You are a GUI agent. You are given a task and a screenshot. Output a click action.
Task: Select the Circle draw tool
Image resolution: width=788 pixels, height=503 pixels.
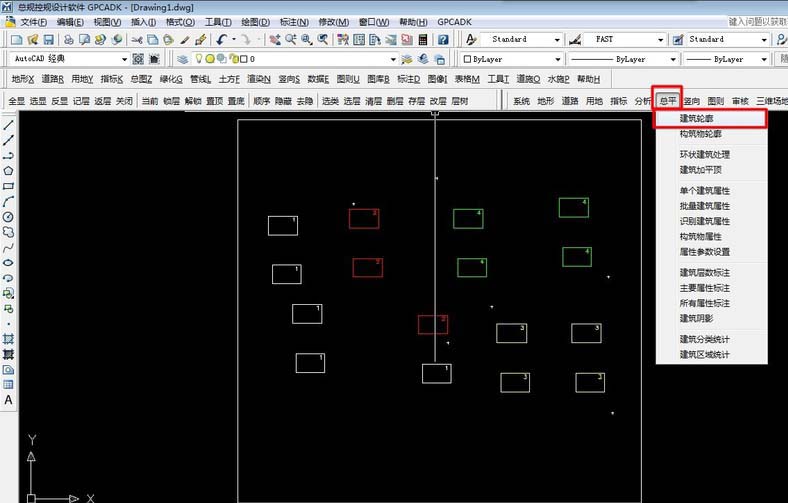click(x=8, y=216)
